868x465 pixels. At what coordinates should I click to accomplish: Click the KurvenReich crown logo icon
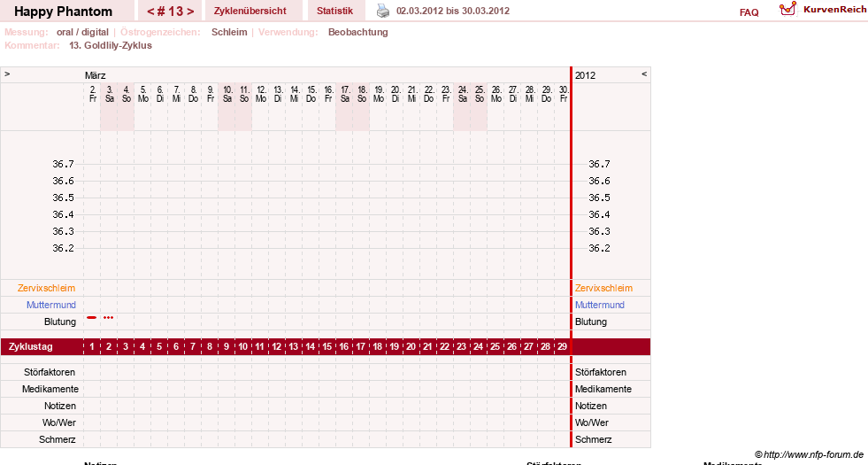pos(787,9)
